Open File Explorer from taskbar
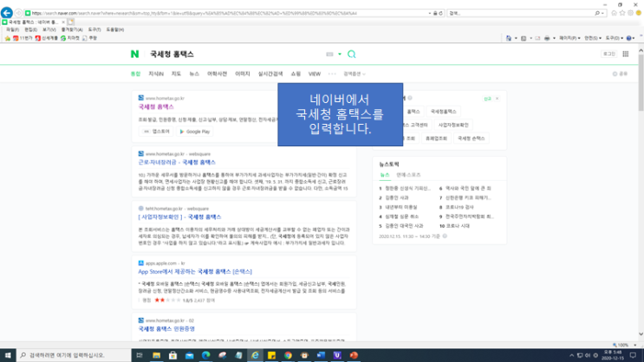 click(x=156, y=355)
